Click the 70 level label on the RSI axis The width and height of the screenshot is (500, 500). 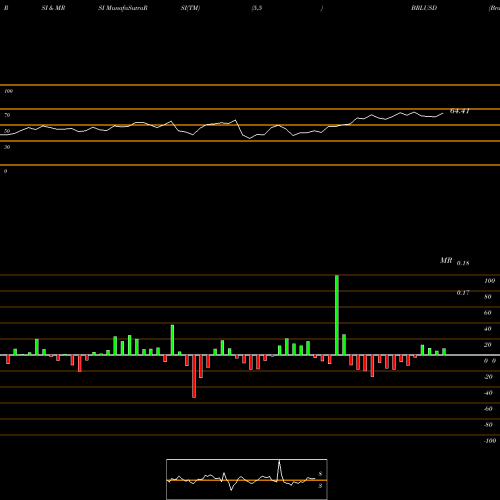[7, 115]
